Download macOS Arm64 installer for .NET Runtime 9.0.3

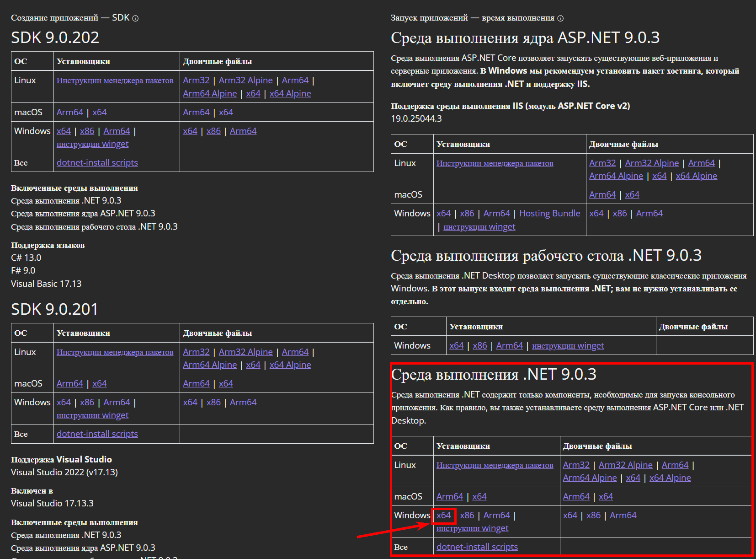(x=449, y=497)
